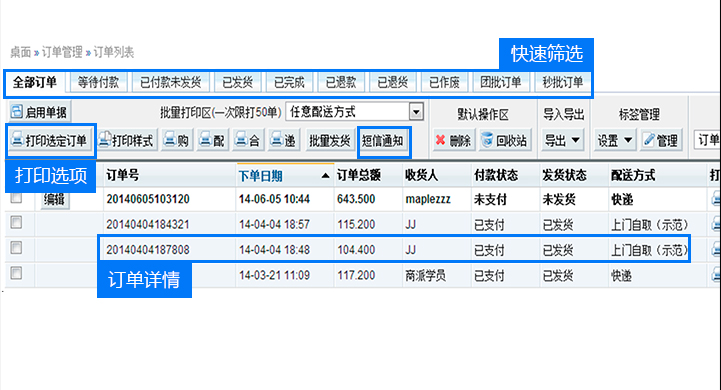Delete selected orders with 删除
This screenshot has height=390, width=721.
point(453,140)
